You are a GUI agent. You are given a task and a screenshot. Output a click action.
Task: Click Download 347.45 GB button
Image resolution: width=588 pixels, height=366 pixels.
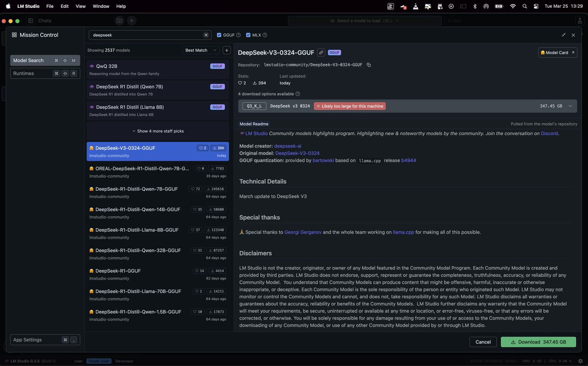coord(538,342)
